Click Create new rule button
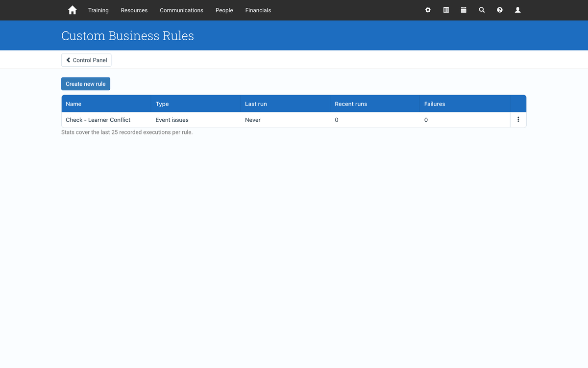 86,84
